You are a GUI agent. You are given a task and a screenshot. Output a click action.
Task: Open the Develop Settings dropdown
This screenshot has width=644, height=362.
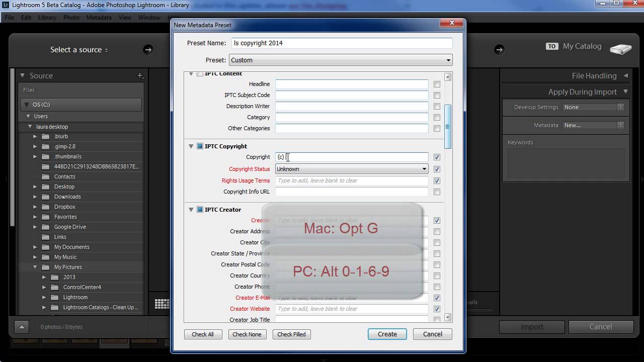593,107
